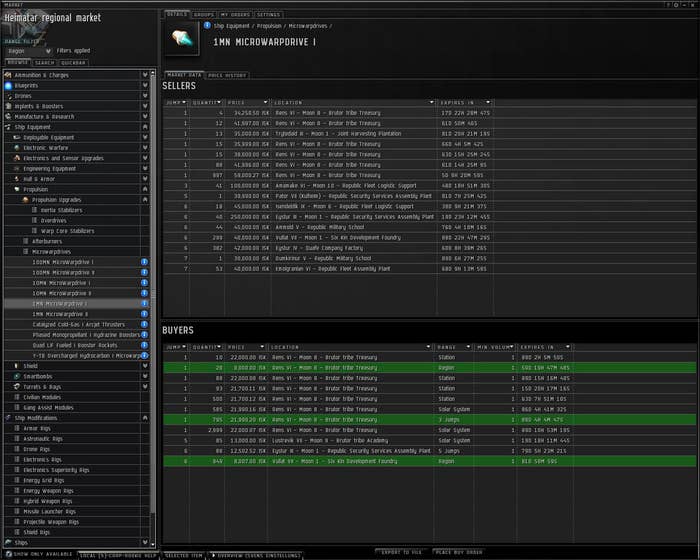
Task: Open the Price History tab
Action: point(227,75)
